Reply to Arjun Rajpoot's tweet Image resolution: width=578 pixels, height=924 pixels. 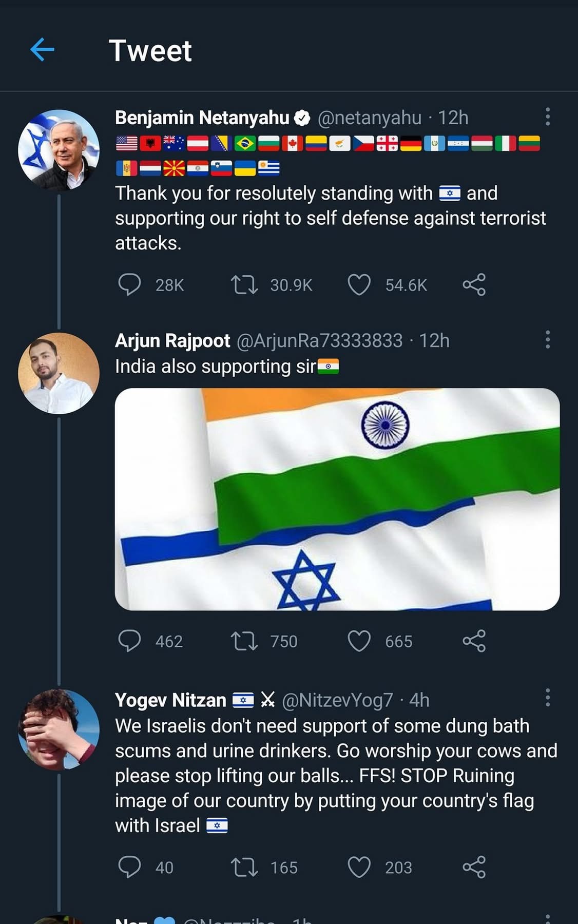click(129, 641)
